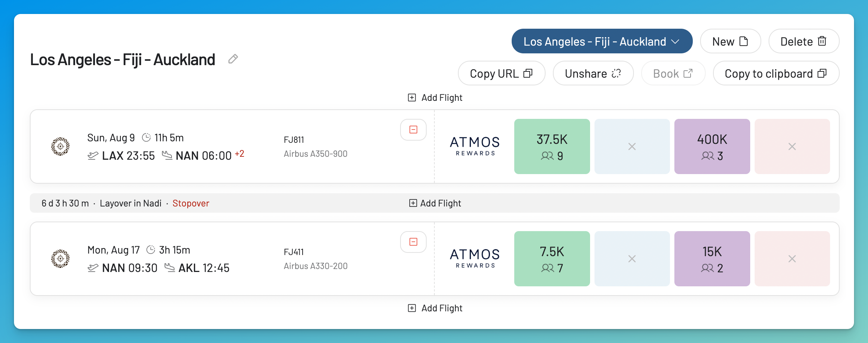Delete the current itinerary
868x343 pixels.
tap(804, 41)
